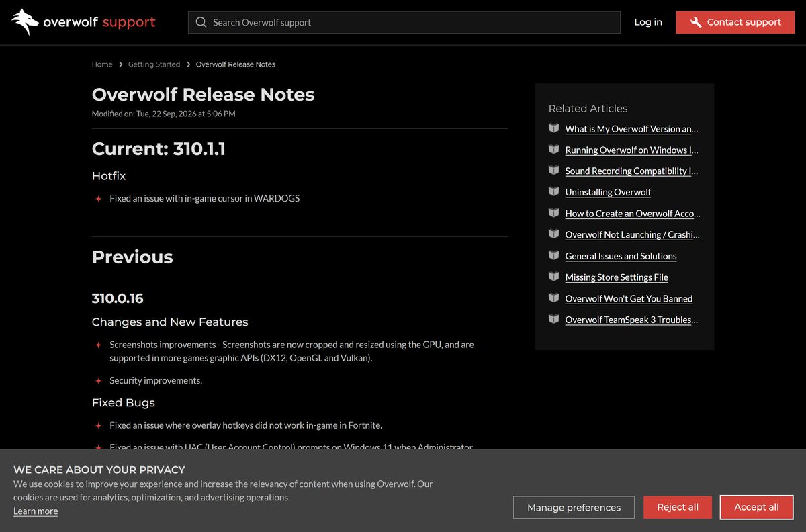This screenshot has width=806, height=532.
Task: Click the WARDOGS in-game cursor fix line
Action: coord(204,199)
